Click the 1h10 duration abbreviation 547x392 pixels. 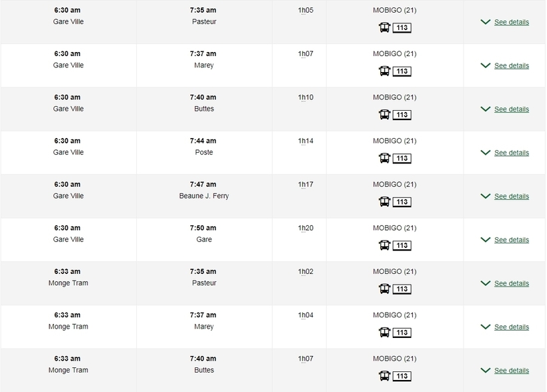[x=306, y=97]
